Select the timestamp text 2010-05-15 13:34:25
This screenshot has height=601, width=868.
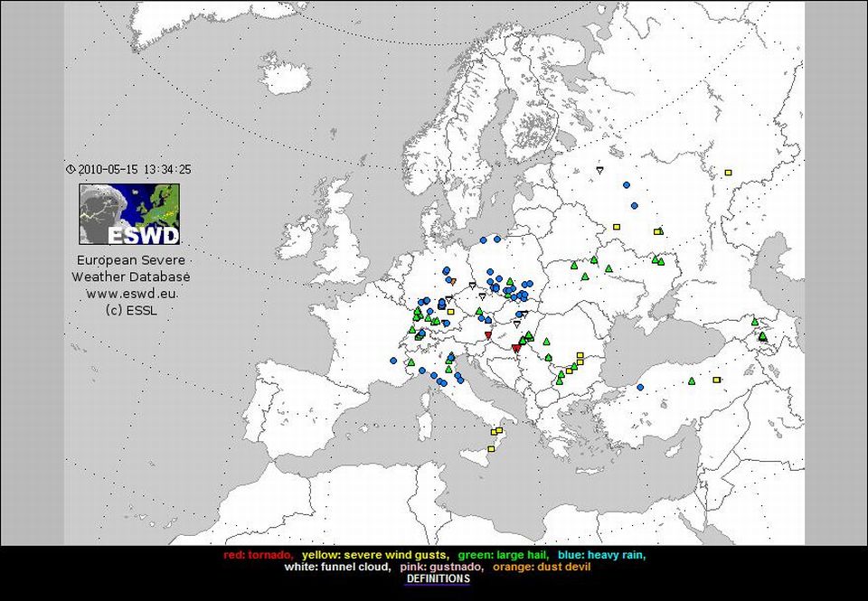(135, 169)
